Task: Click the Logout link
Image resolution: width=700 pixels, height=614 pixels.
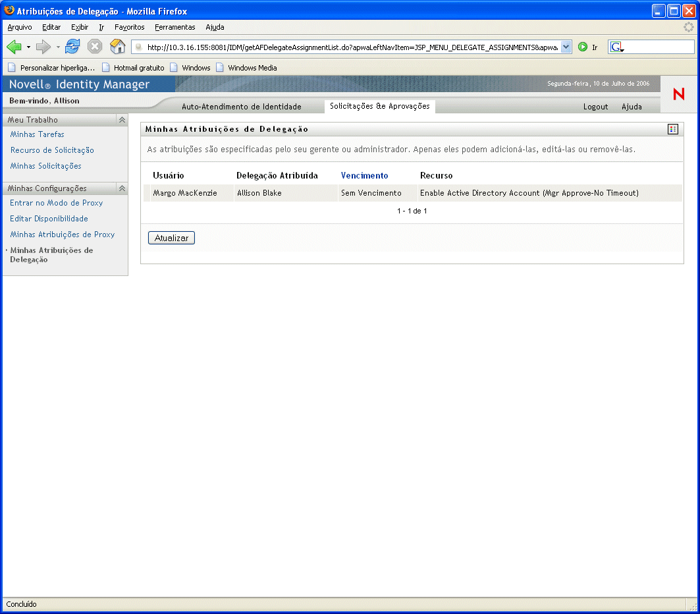Action: [595, 107]
